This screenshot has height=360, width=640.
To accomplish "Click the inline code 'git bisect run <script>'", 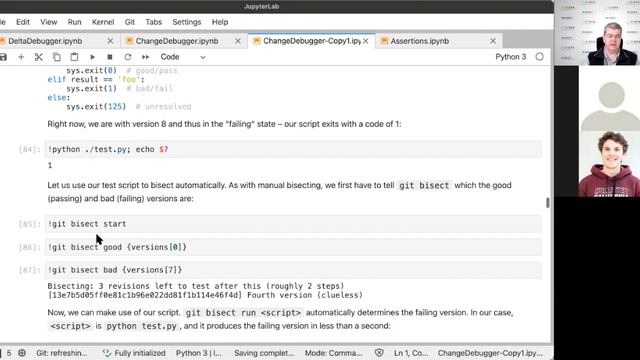I will click(243, 313).
